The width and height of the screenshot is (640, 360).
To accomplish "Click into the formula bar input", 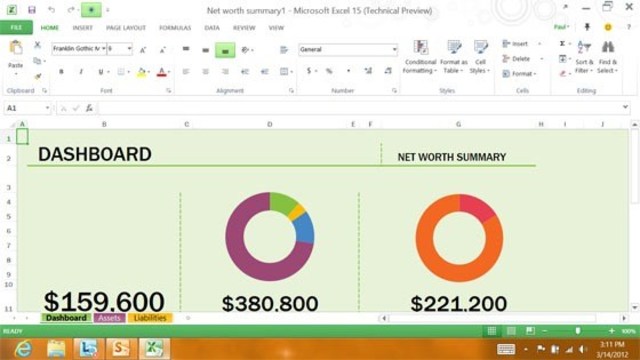I will [x=359, y=108].
